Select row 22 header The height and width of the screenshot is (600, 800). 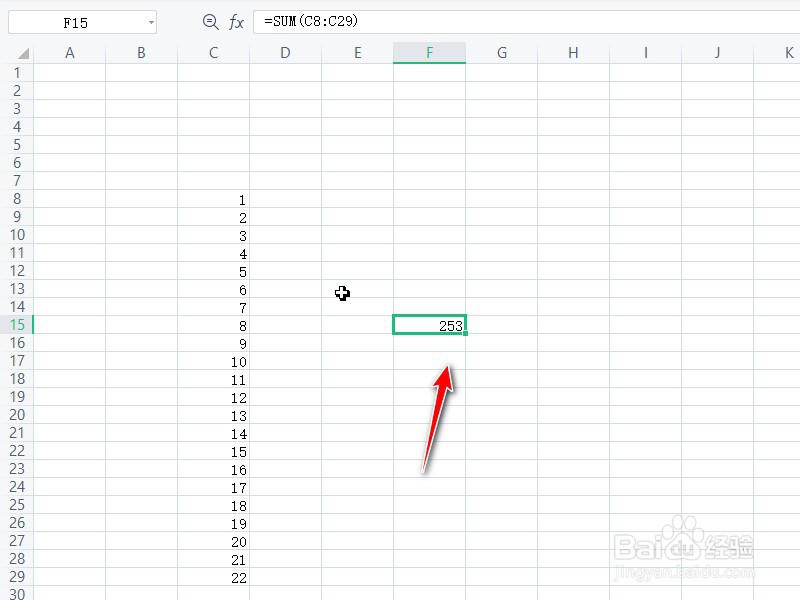(17, 451)
